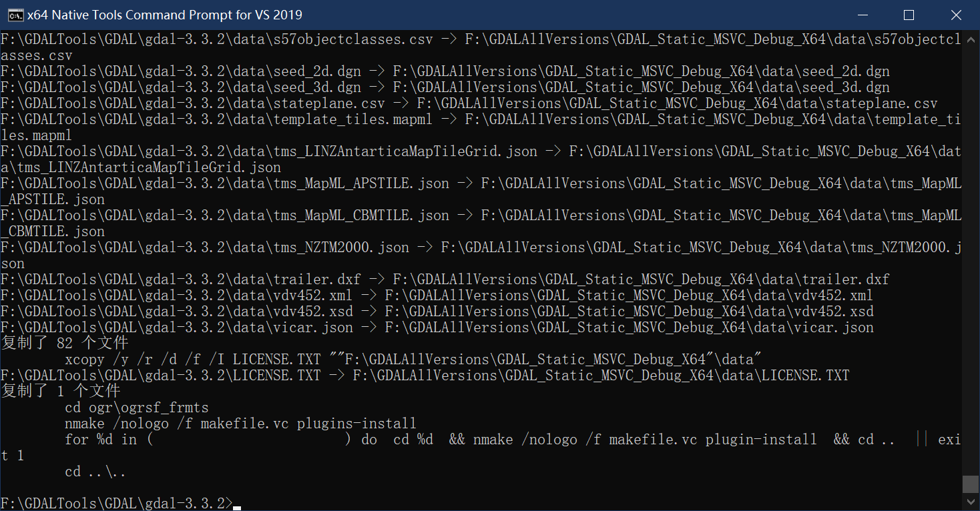The height and width of the screenshot is (511, 980).
Task: Click the line starting with data\tms_LINZAntarticaMapTileGrid.json
Action: tap(481, 151)
